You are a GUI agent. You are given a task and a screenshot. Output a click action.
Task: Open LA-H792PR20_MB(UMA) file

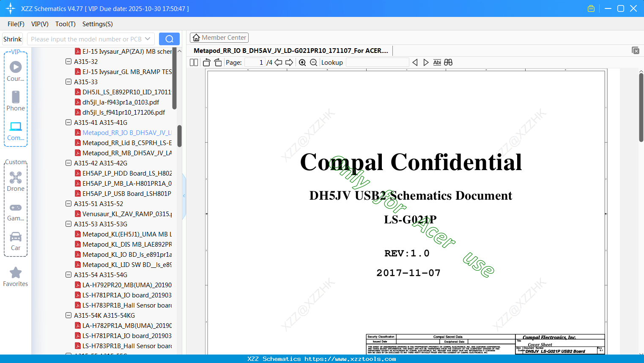coord(123,285)
